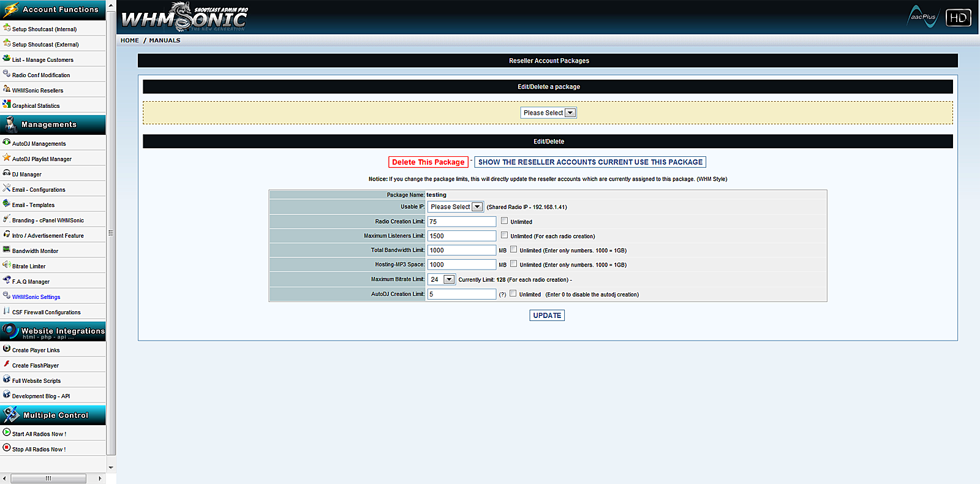
Task: Click the Bandwidth Monitor icon
Action: (7, 250)
